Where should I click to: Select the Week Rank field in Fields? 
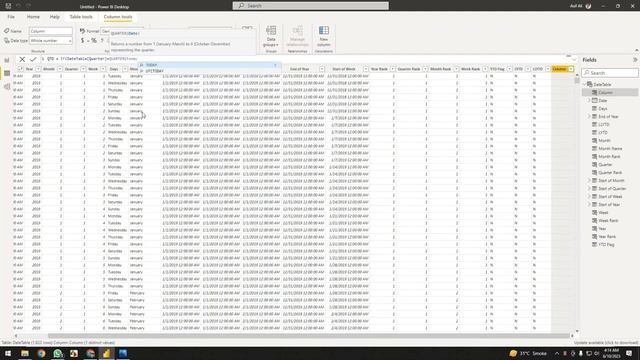point(608,220)
